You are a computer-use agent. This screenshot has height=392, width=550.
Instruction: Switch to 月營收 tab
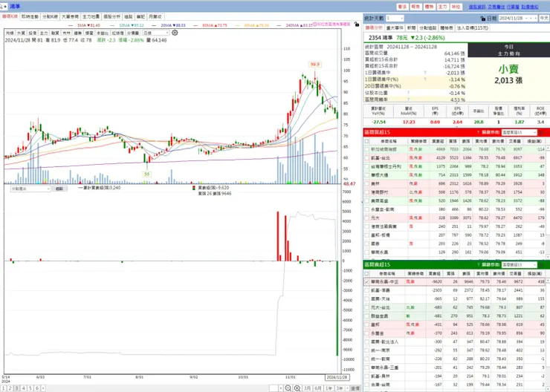coord(155,16)
